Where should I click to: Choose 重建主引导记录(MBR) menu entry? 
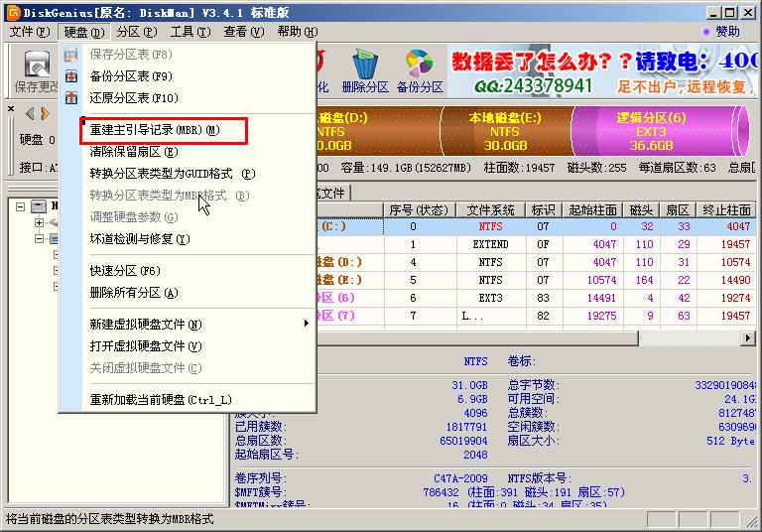point(188,130)
